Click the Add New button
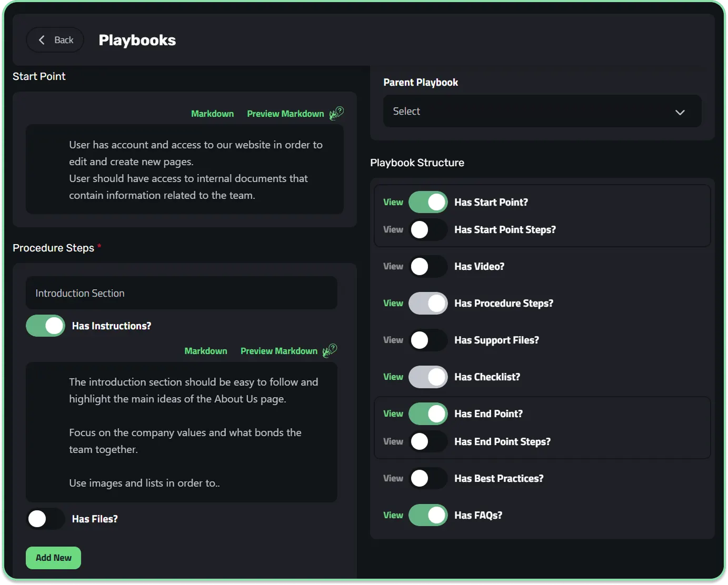The height and width of the screenshot is (585, 728). 53,558
